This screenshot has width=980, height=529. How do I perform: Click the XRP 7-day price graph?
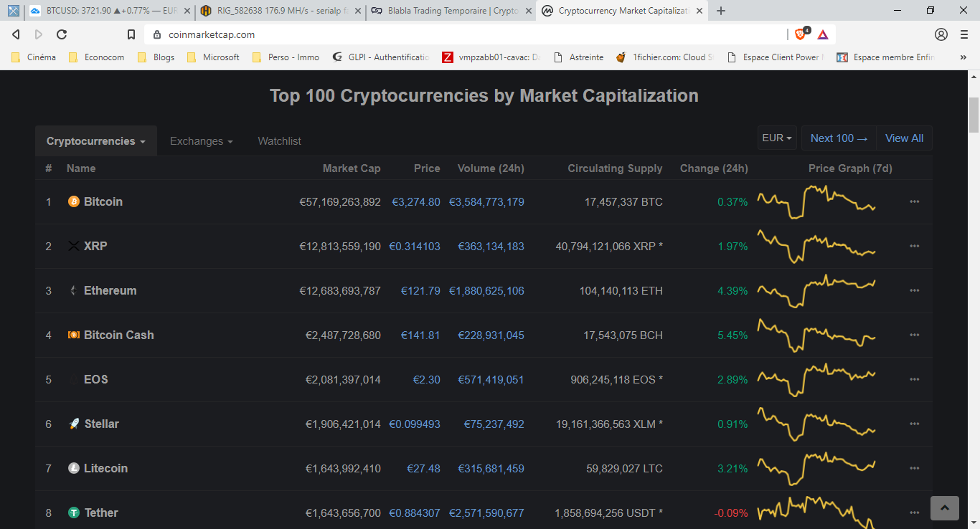pyautogui.click(x=816, y=247)
